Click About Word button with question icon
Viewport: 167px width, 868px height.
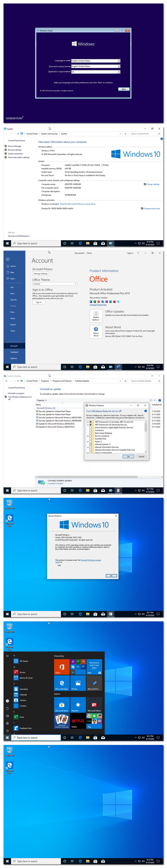point(96,331)
